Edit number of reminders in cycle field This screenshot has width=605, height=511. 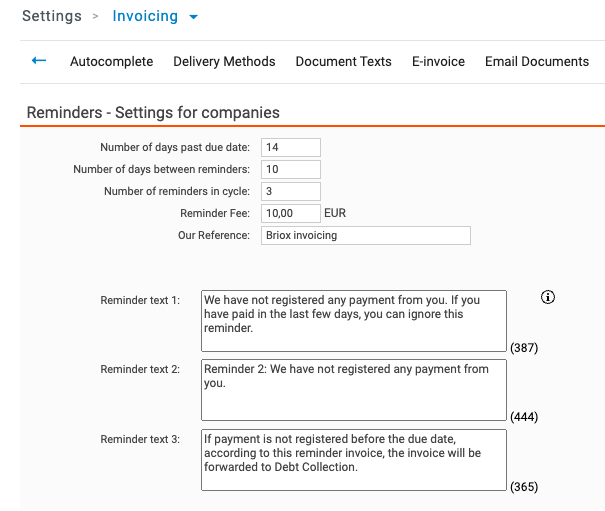(x=290, y=192)
